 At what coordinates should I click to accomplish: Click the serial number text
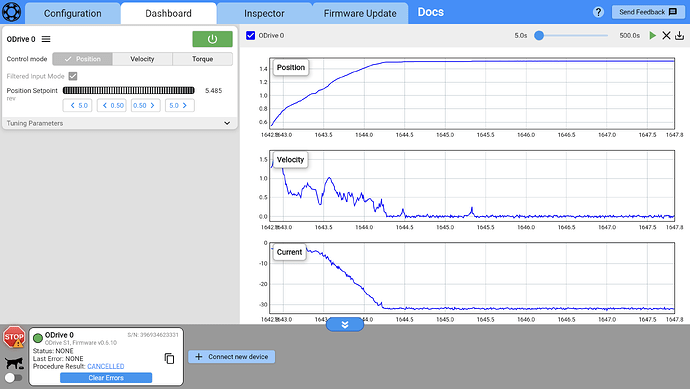click(153, 335)
